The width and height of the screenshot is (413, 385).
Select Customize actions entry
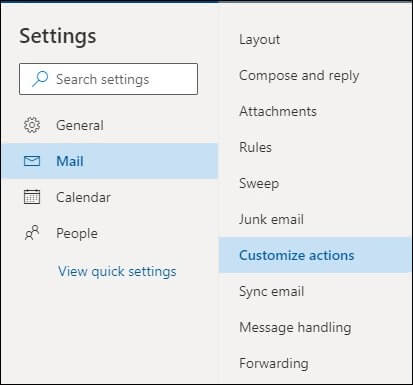(315, 255)
